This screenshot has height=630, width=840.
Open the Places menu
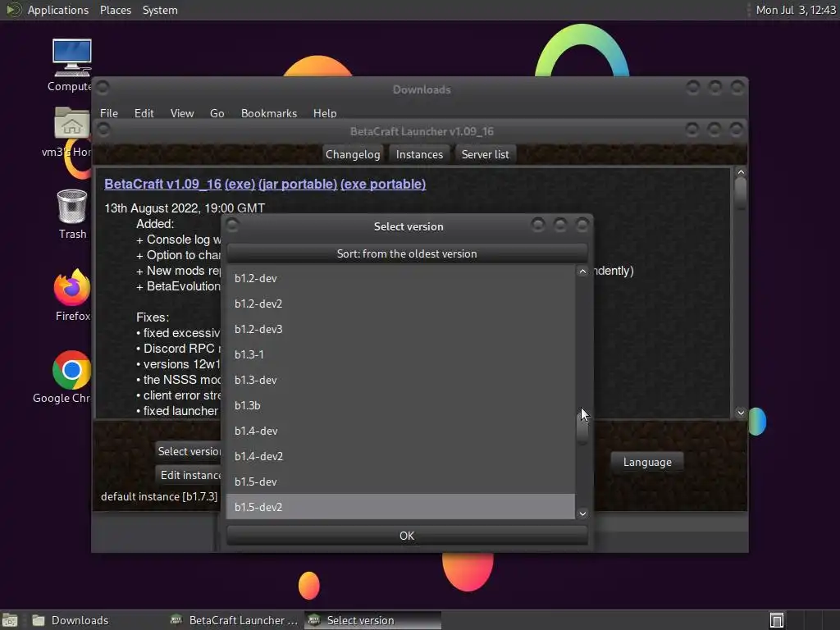click(x=115, y=10)
